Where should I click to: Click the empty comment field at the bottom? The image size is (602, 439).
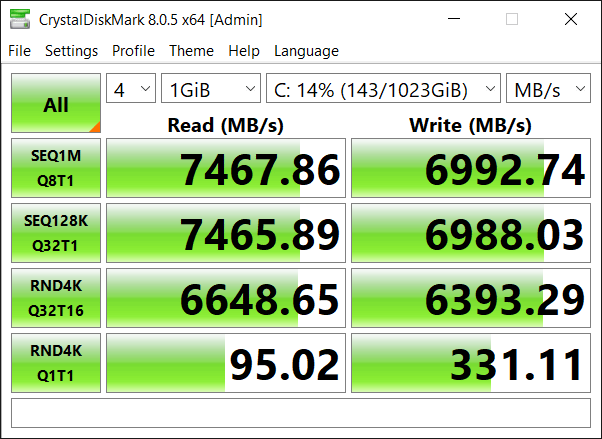(301, 413)
